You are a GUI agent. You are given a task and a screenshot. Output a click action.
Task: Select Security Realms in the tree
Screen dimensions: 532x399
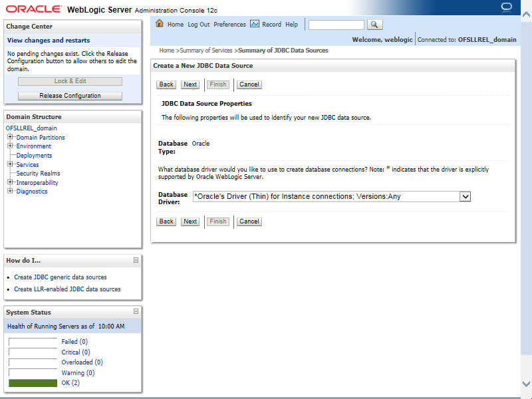click(x=38, y=174)
